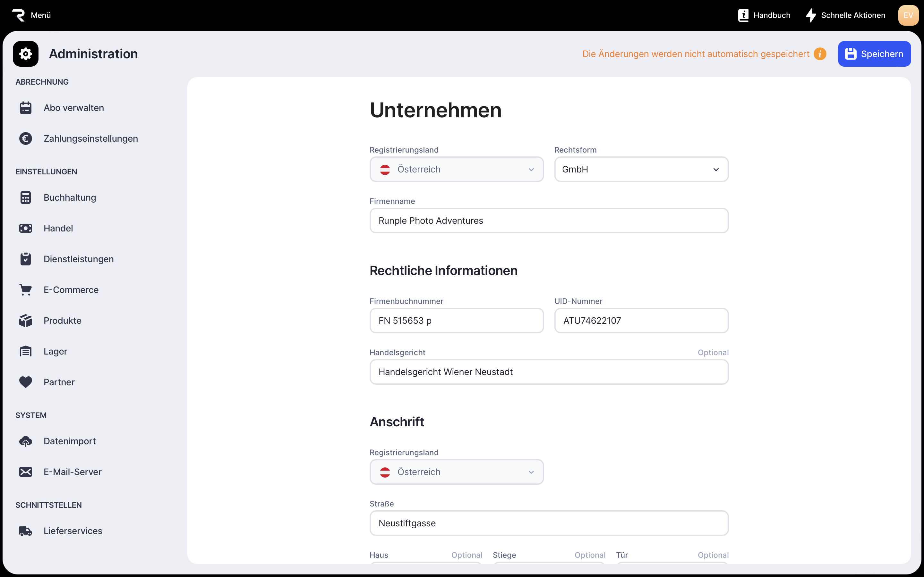Click the E-Mail-Server envelope icon

coord(26,472)
